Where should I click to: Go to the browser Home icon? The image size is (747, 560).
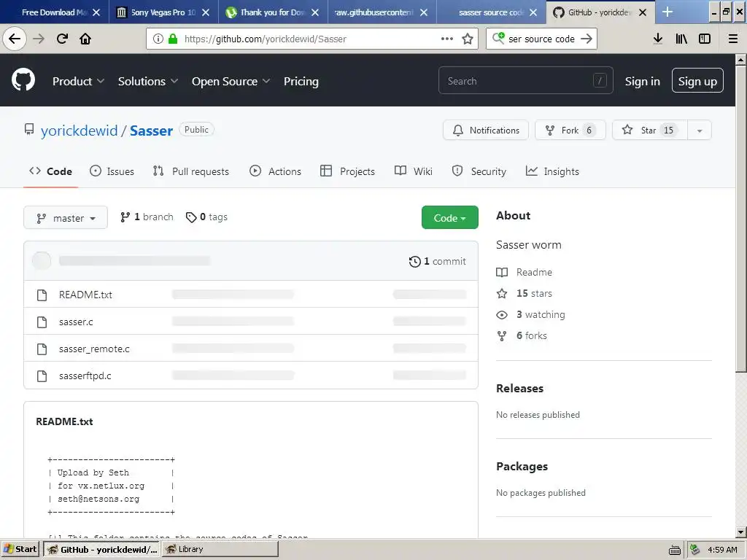(x=85, y=39)
